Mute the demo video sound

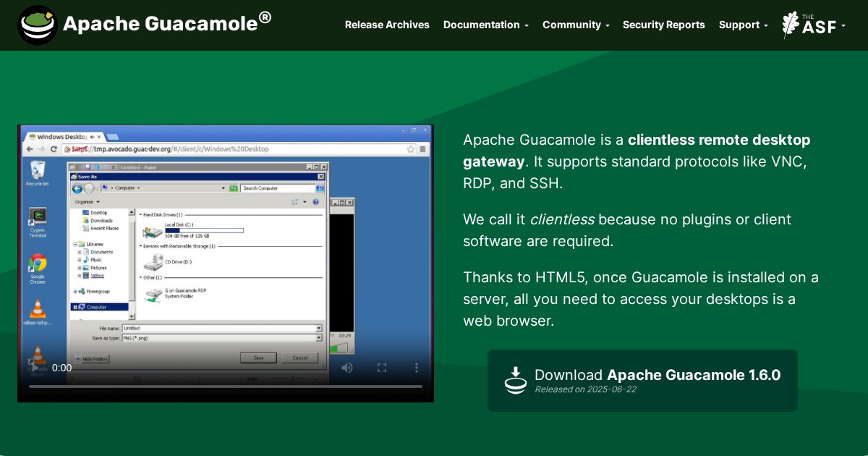click(x=347, y=368)
